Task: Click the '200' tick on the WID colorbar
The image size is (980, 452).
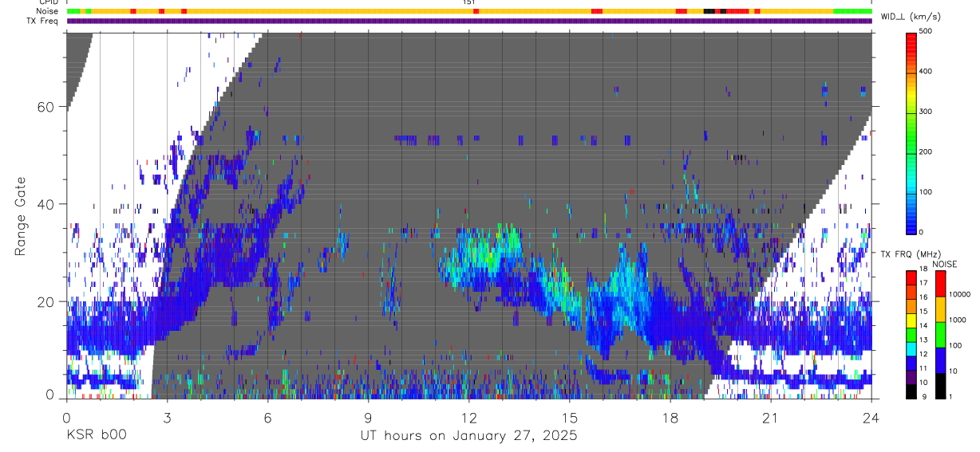Action: pos(927,151)
